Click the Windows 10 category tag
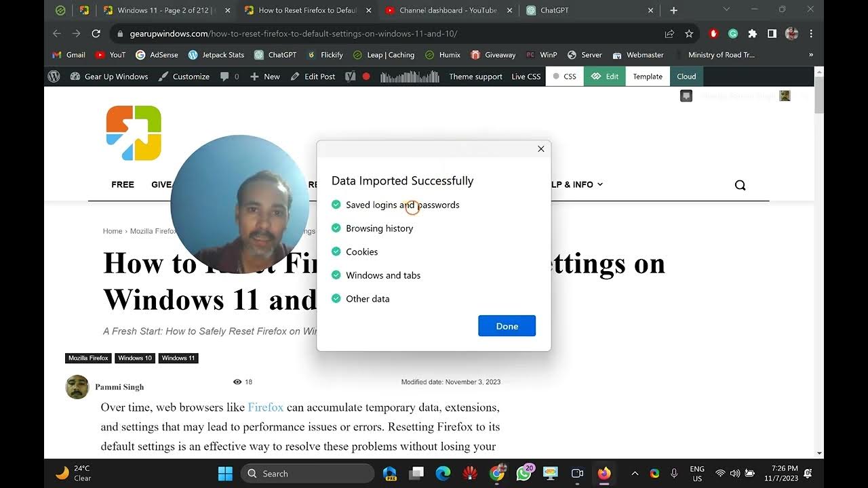Viewport: 868px width, 488px height. click(135, 358)
